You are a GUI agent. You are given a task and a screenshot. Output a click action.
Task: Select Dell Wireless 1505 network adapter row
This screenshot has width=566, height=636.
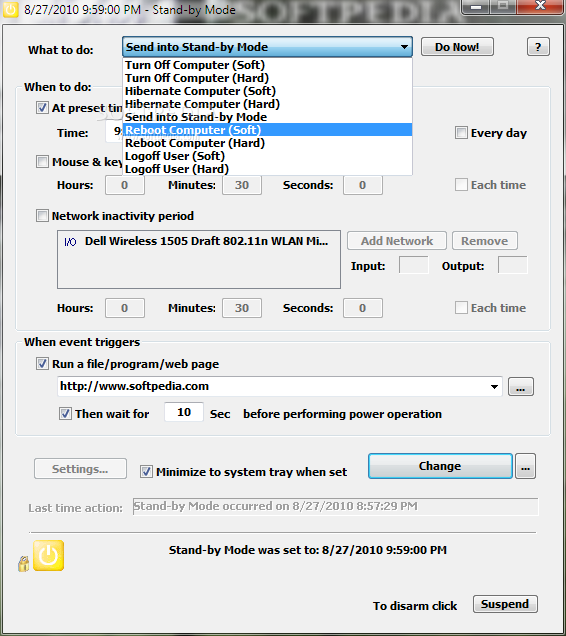click(x=198, y=241)
